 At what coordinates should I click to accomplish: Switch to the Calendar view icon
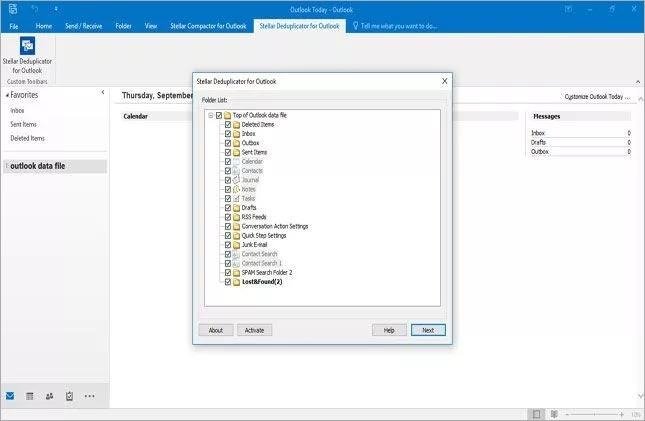(30, 396)
